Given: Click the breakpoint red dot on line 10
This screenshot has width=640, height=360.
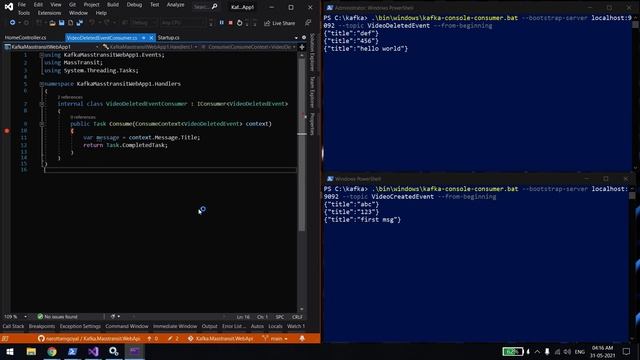Looking at the screenshot, I should pyautogui.click(x=7, y=131).
